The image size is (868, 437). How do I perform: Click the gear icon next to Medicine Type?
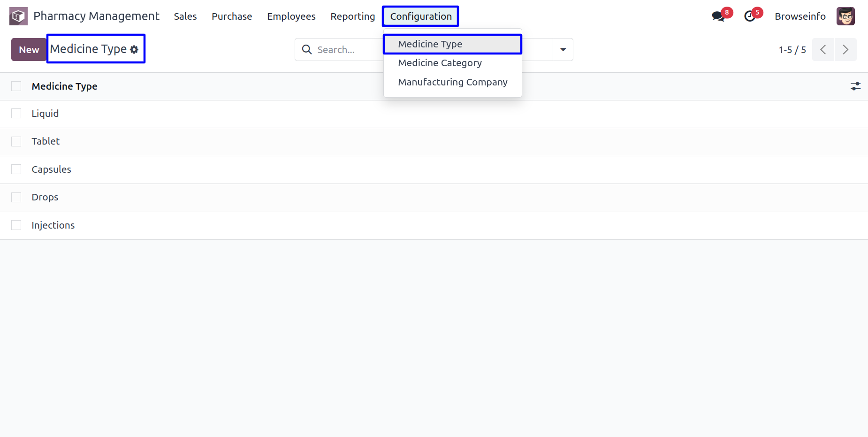(x=134, y=49)
